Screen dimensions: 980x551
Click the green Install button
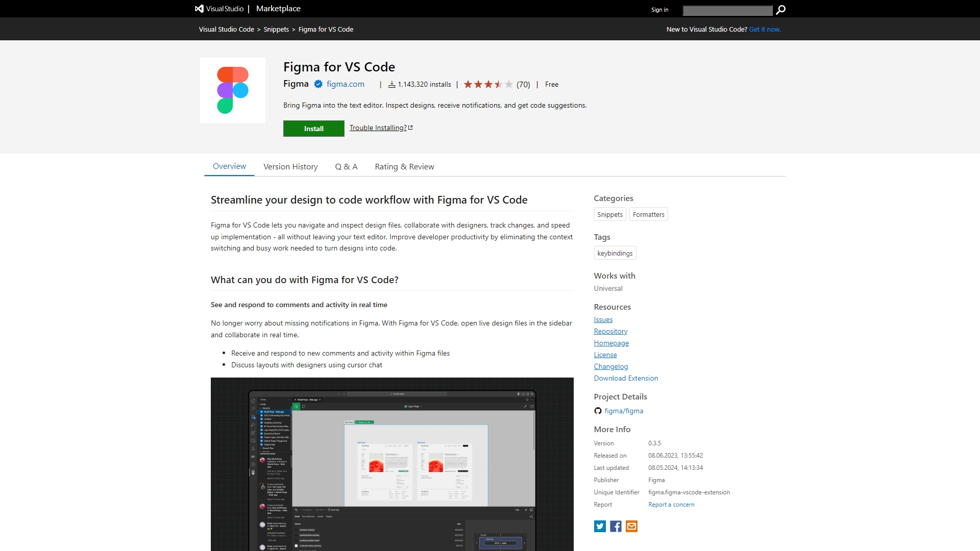click(x=314, y=129)
